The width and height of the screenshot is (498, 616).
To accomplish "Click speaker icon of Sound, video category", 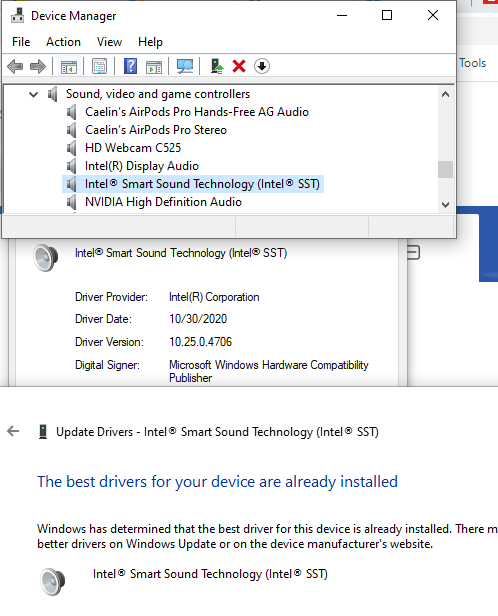I will pyautogui.click(x=53, y=94).
